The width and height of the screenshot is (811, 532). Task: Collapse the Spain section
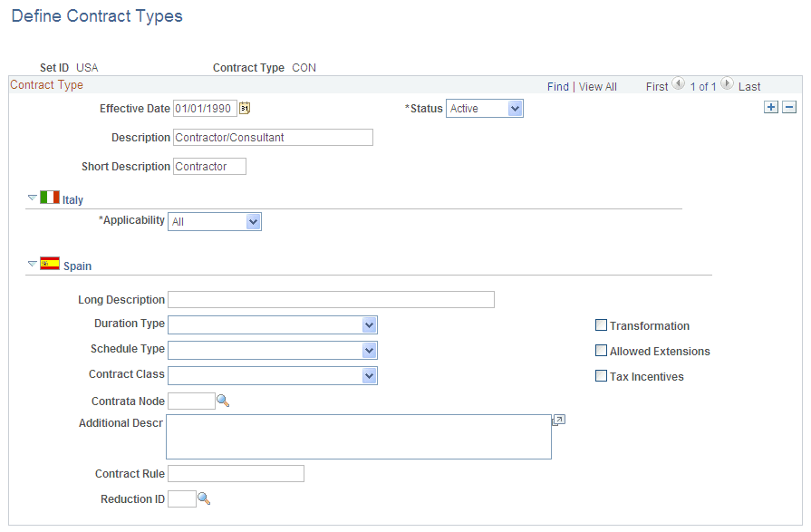click(x=32, y=264)
